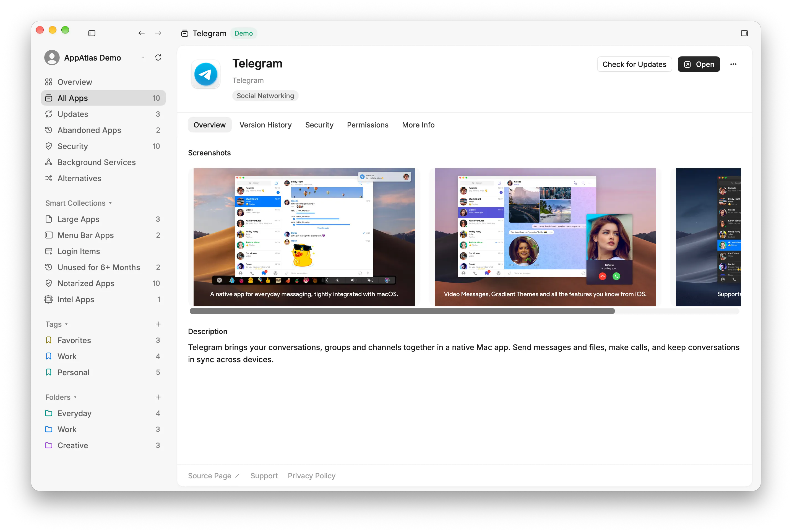
Task: Click the Abandoned Apps clock icon
Action: coord(48,130)
